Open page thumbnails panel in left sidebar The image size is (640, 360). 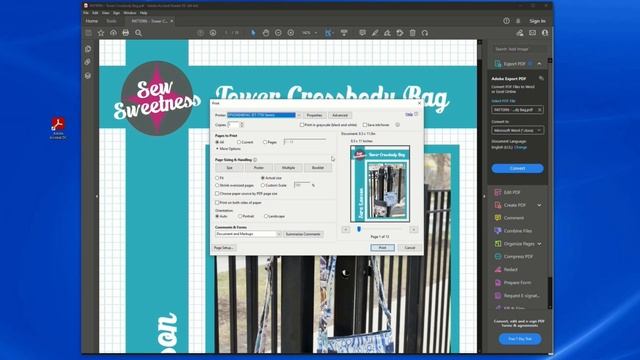[x=88, y=49]
